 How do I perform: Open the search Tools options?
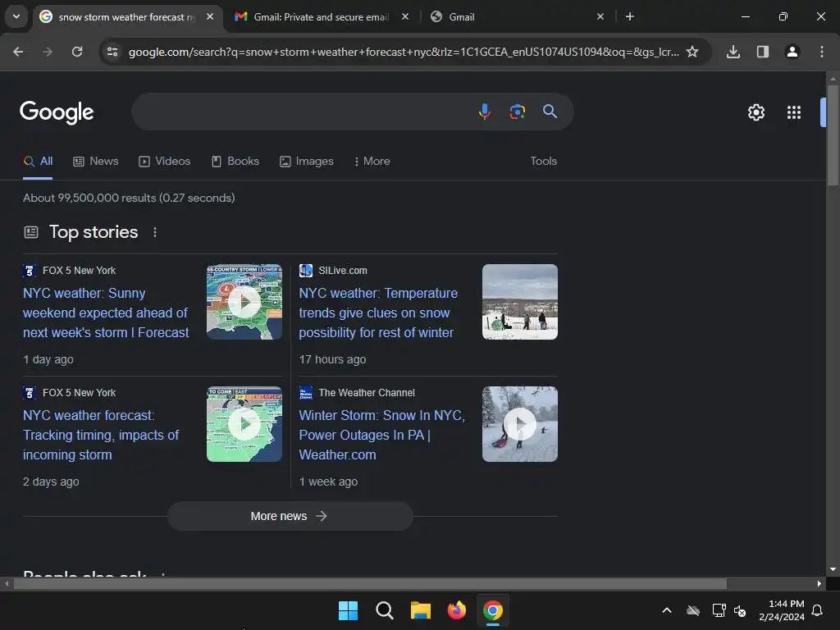543,162
